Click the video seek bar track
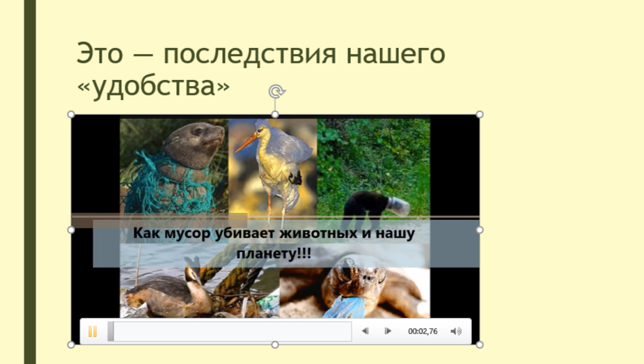644x364 pixels. [233, 331]
